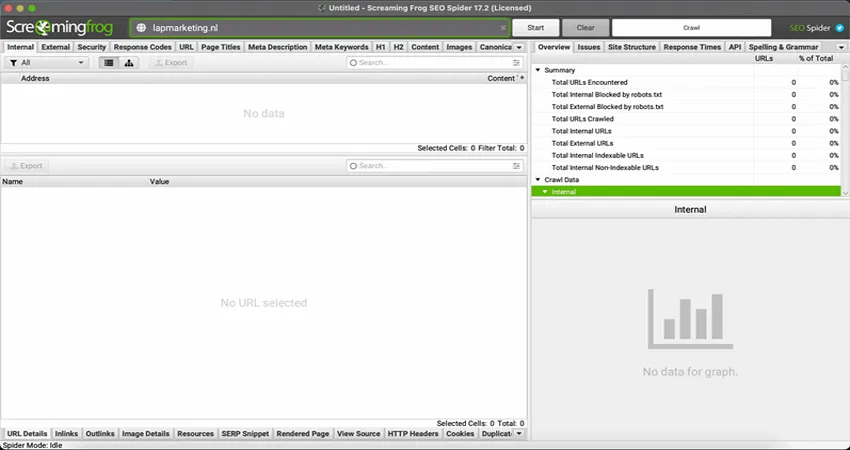Open the Resources tab
The height and width of the screenshot is (450, 850).
pos(195,434)
